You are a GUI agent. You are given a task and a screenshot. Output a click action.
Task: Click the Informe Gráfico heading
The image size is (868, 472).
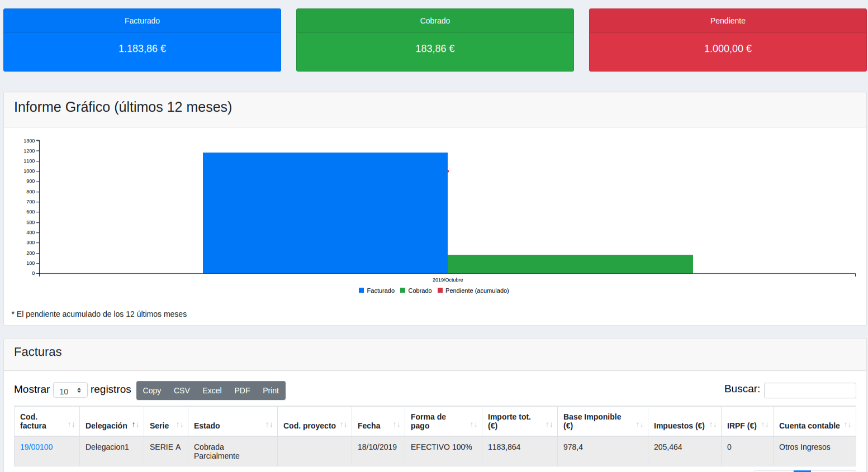click(123, 107)
